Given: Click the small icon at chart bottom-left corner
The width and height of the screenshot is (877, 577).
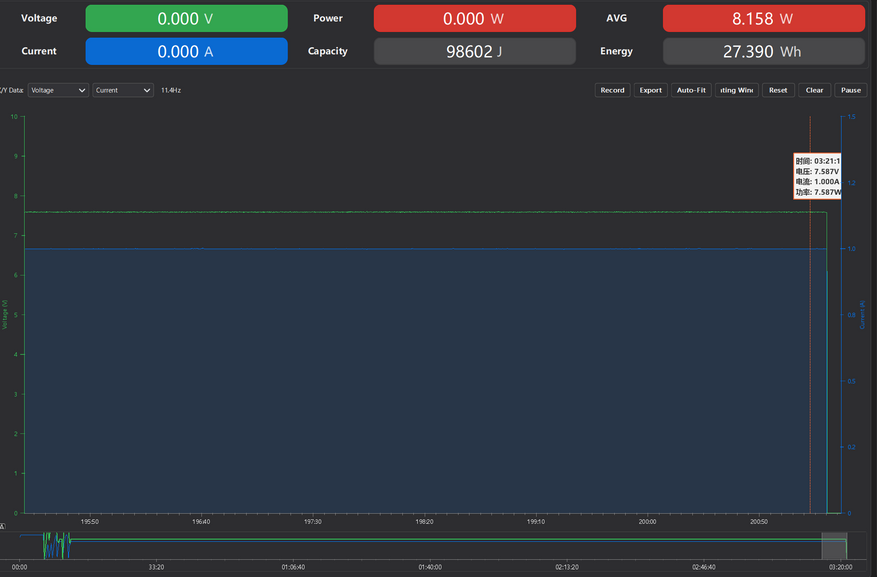Looking at the screenshot, I should [x=2, y=526].
